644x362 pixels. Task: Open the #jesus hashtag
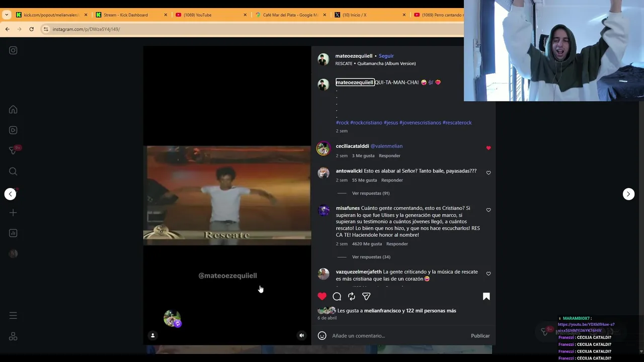(391, 123)
